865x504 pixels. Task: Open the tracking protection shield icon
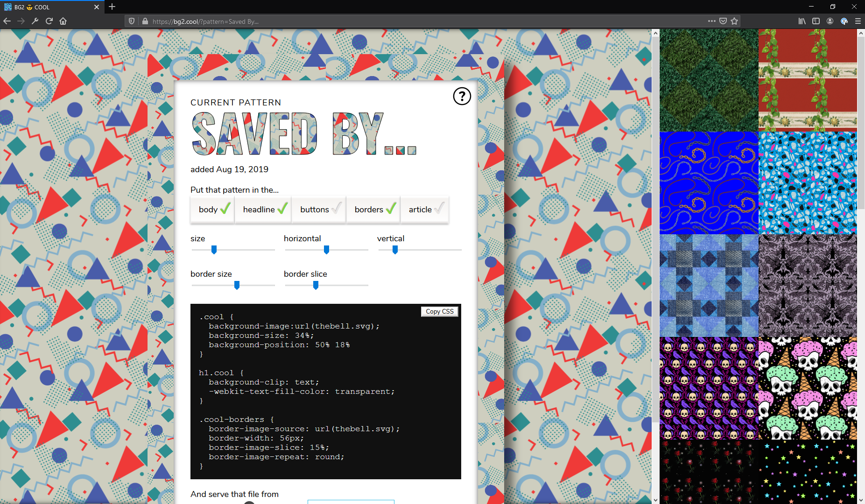[132, 21]
